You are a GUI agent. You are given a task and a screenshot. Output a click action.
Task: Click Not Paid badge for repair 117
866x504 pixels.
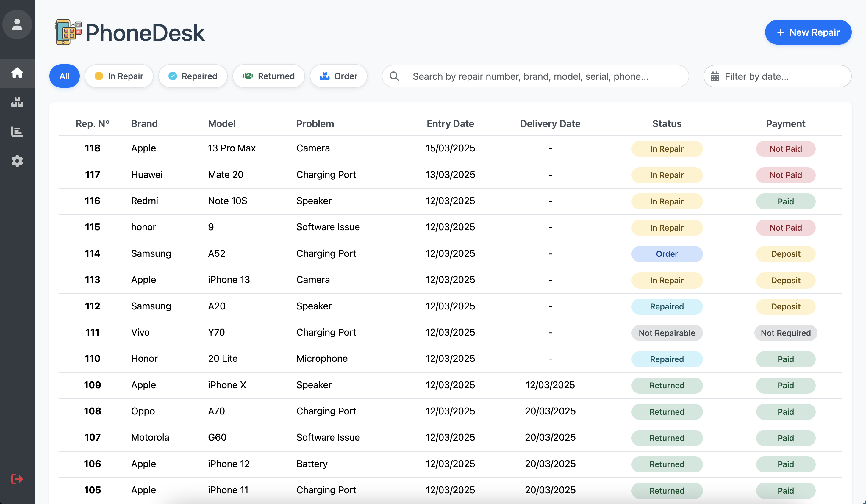[786, 175]
